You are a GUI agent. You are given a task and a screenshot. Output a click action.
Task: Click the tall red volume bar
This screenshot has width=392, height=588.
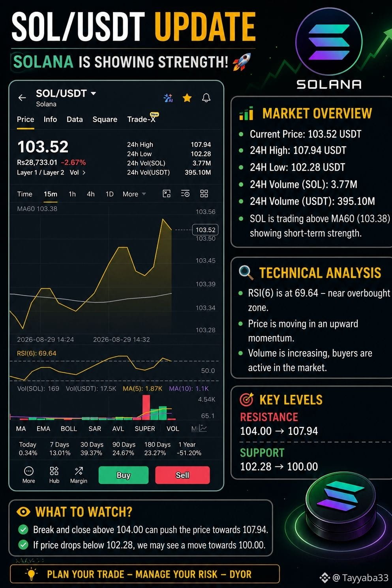(146, 407)
